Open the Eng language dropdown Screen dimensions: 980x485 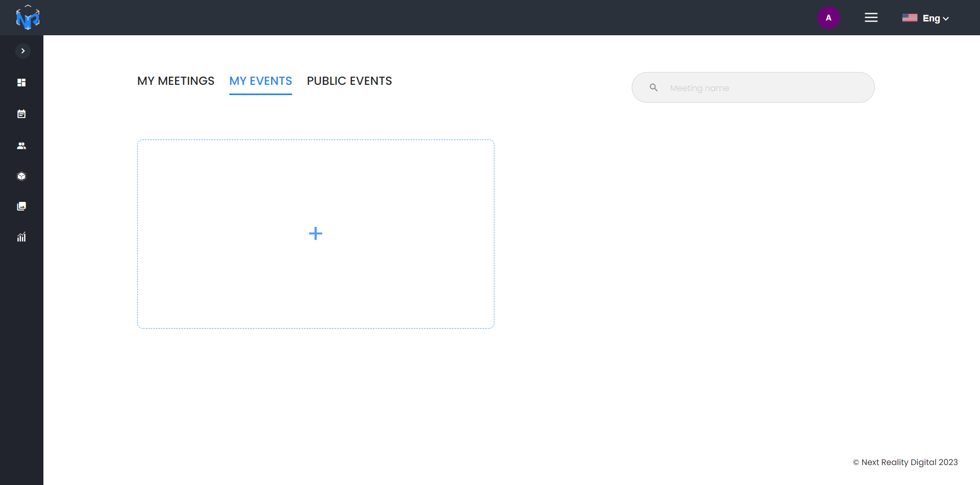point(936,18)
